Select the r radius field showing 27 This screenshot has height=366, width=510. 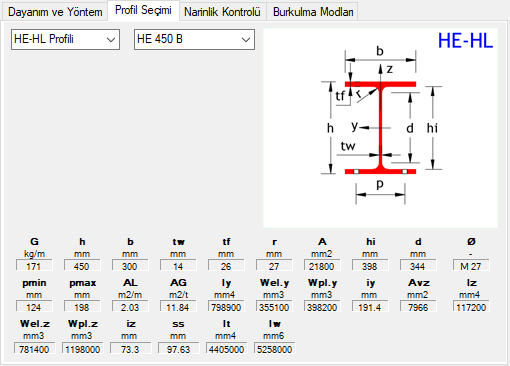coord(274,266)
